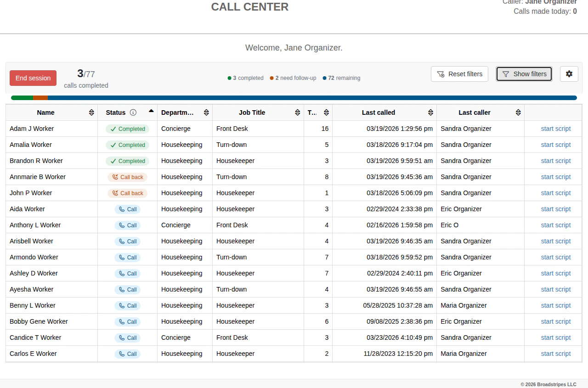Click the funnel icon inside Show filters
Image resolution: width=588 pixels, height=388 pixels.
pyautogui.click(x=506, y=74)
